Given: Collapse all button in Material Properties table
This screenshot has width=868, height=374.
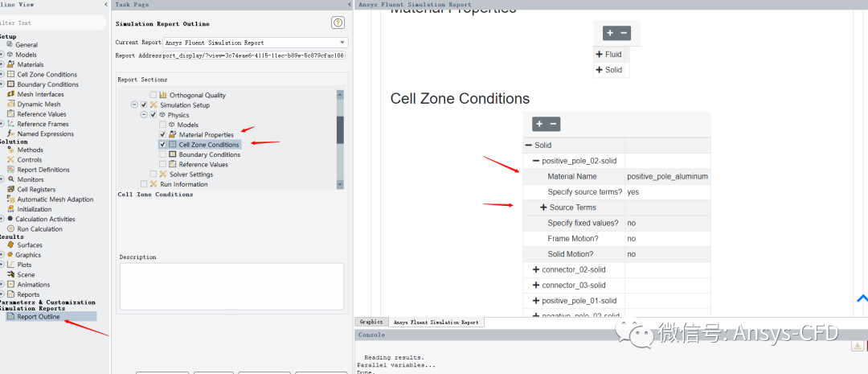Looking at the screenshot, I should 624,33.
